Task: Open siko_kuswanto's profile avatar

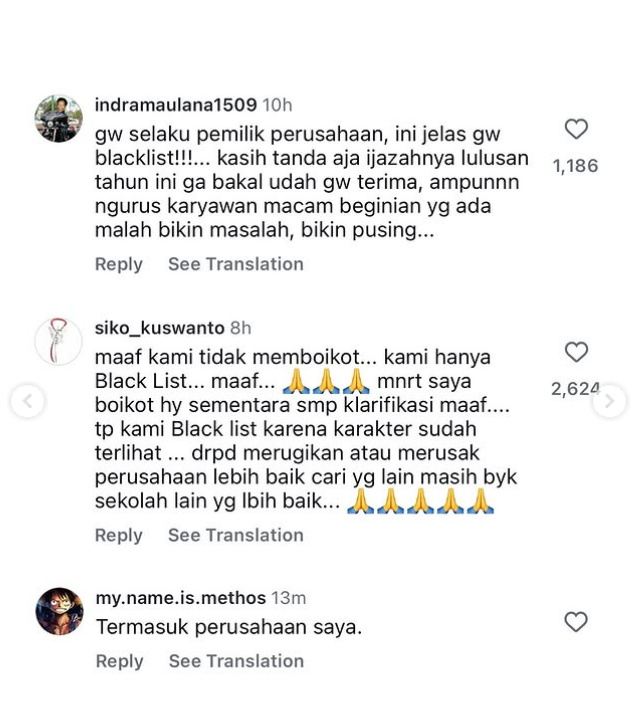Action: click(59, 341)
